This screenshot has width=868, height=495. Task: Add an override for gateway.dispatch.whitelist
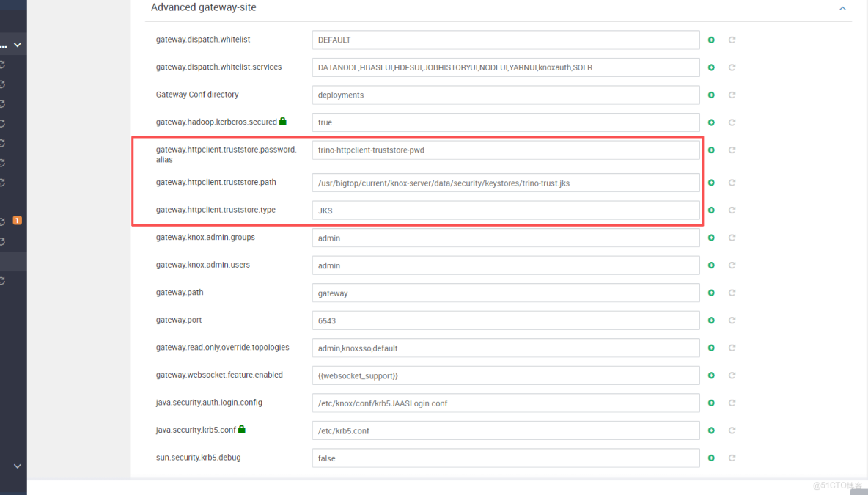(710, 40)
